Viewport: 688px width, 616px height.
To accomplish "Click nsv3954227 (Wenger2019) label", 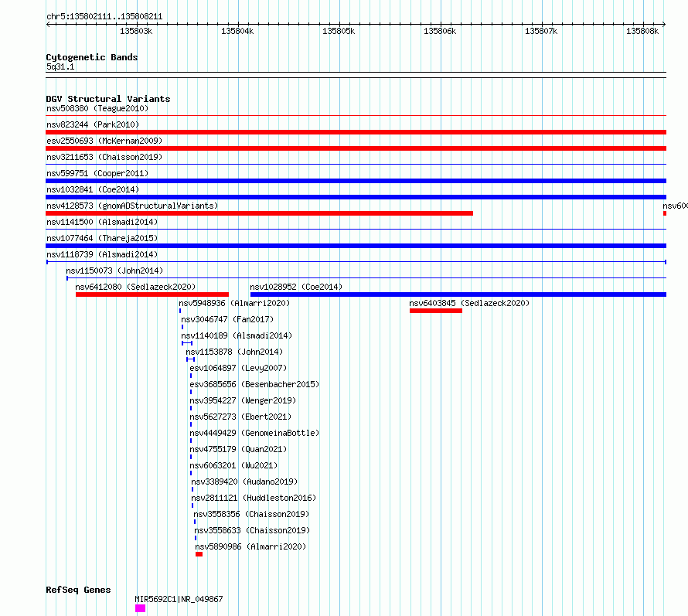I will click(243, 400).
